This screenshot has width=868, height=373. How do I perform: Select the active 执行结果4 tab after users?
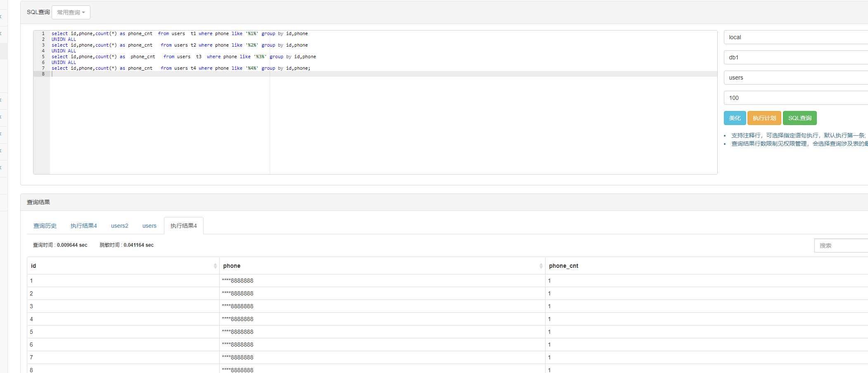pos(184,226)
